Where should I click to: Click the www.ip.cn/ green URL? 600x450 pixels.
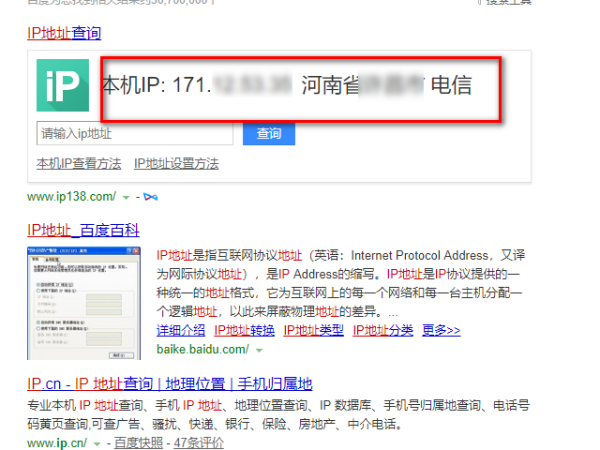[57, 443]
